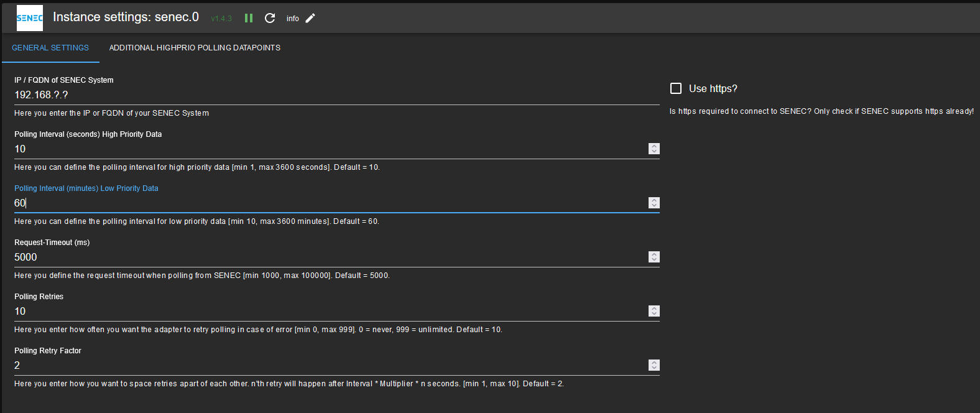Click the high priority interval help text
Viewport: 980px width, 413px height.
(x=197, y=167)
